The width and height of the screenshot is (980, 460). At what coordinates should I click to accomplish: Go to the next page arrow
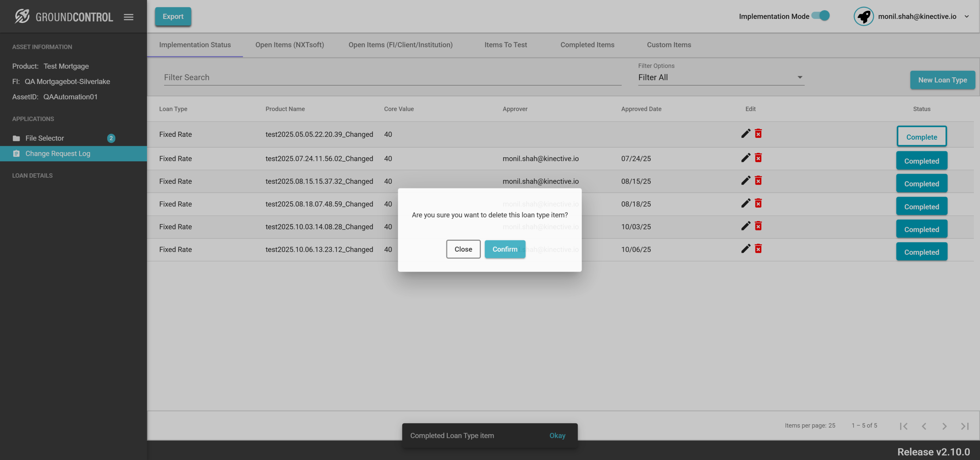pos(944,426)
